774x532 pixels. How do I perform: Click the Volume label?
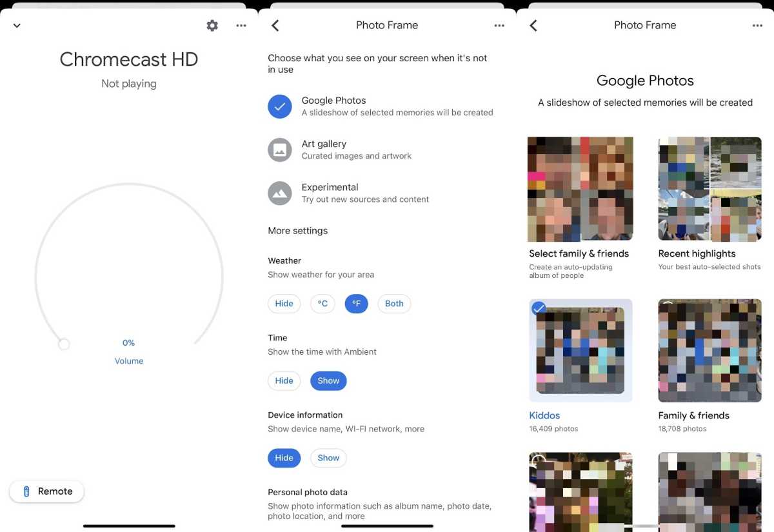(x=129, y=361)
